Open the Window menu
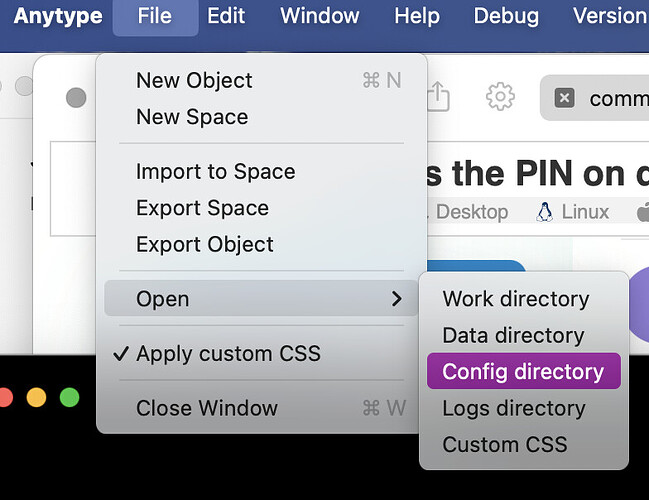 pos(320,16)
